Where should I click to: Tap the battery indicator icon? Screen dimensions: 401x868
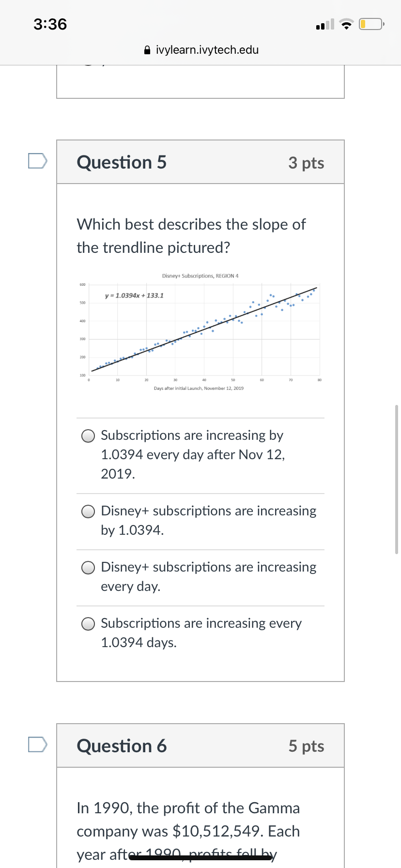(371, 24)
